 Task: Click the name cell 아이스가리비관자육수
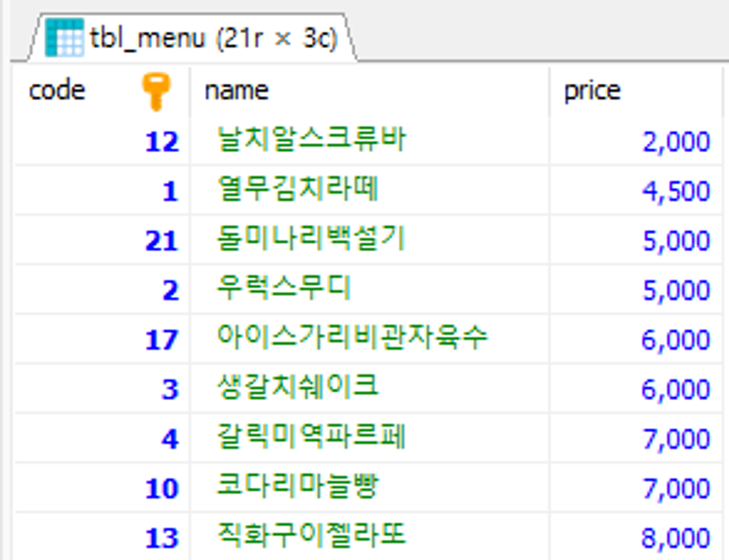(x=352, y=338)
